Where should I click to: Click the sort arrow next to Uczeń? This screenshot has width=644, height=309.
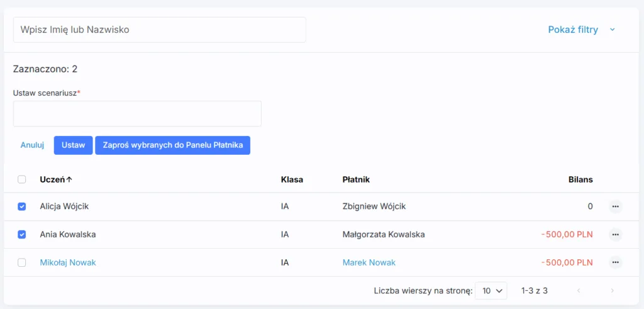[x=69, y=179]
